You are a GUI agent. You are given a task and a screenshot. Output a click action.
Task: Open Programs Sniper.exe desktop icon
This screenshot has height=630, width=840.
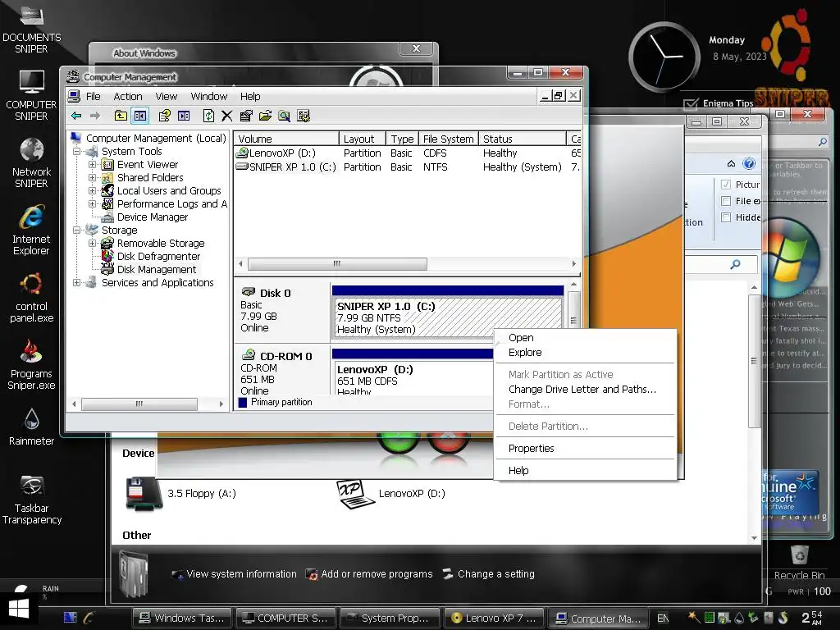coord(32,365)
